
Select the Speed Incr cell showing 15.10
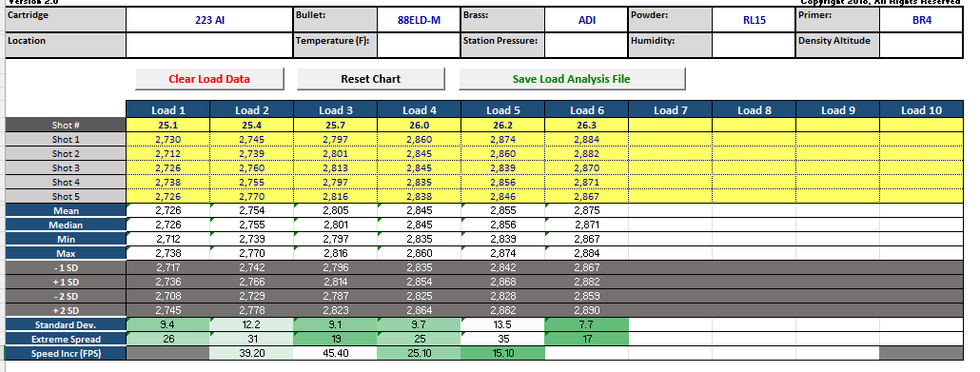503,353
